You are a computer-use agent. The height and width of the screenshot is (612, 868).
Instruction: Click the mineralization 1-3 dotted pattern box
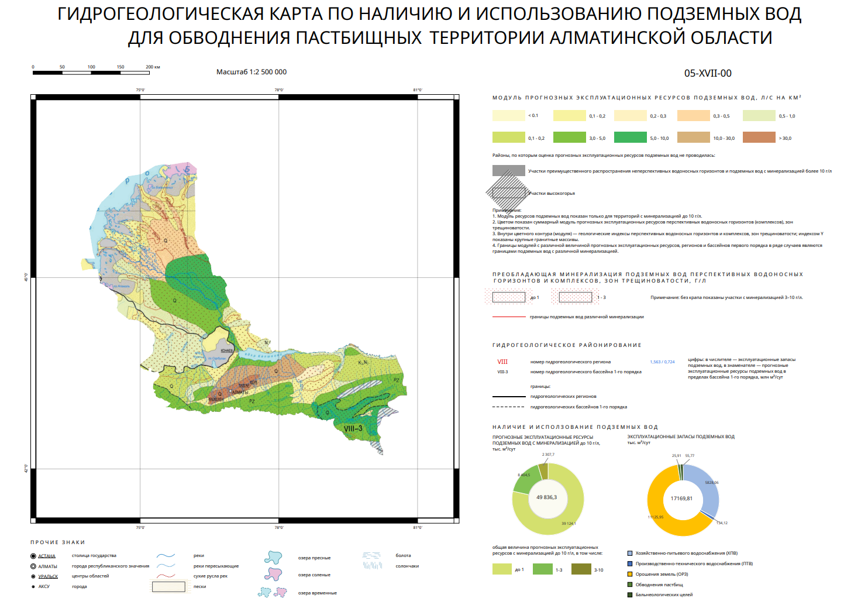576,297
